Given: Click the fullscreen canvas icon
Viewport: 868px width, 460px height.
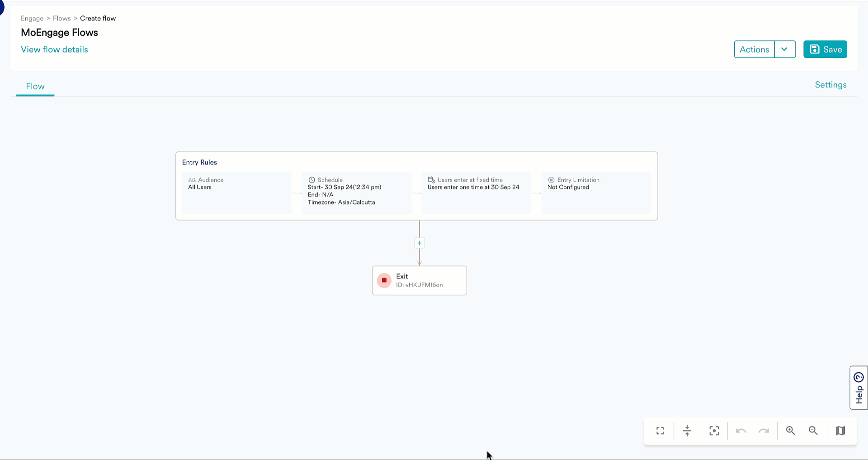Looking at the screenshot, I should tap(660, 431).
